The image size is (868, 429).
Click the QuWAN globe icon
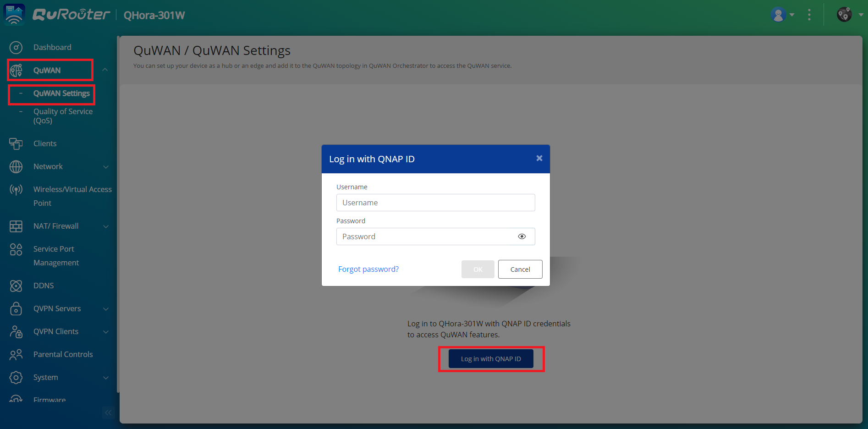tap(16, 70)
